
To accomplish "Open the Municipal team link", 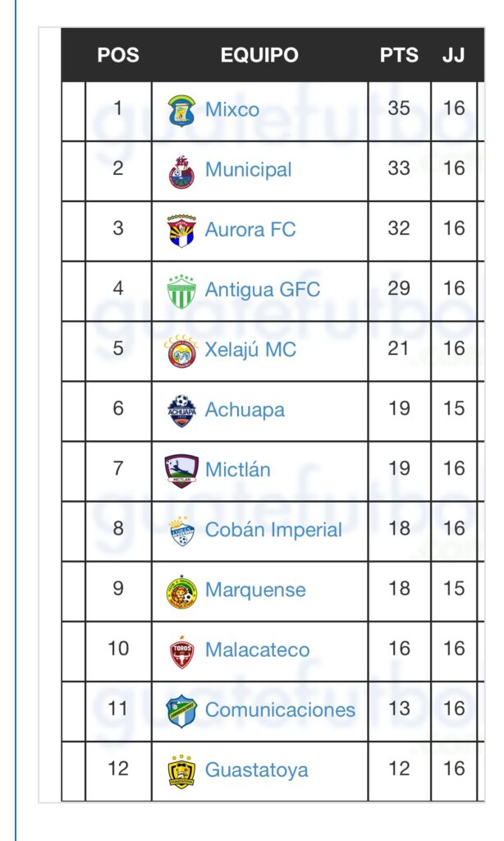I will pos(248,170).
